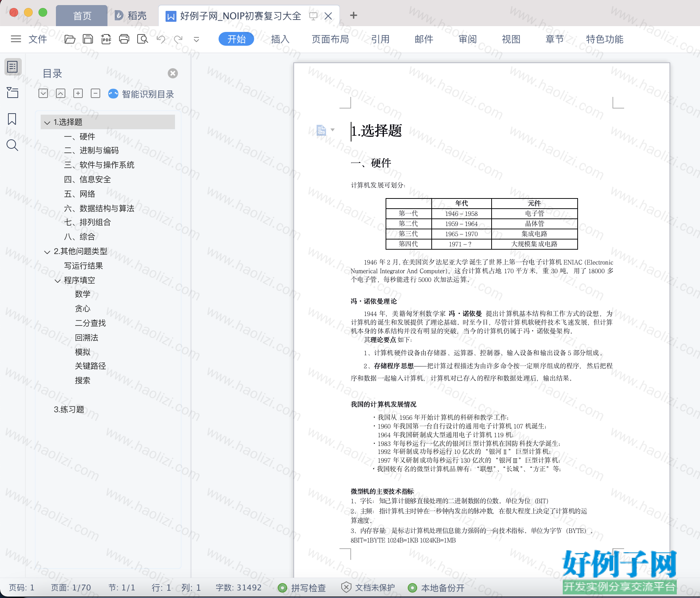Collapse the 2.其他问题类型 tree node
Viewport: 700px width, 598px height.
[47, 251]
